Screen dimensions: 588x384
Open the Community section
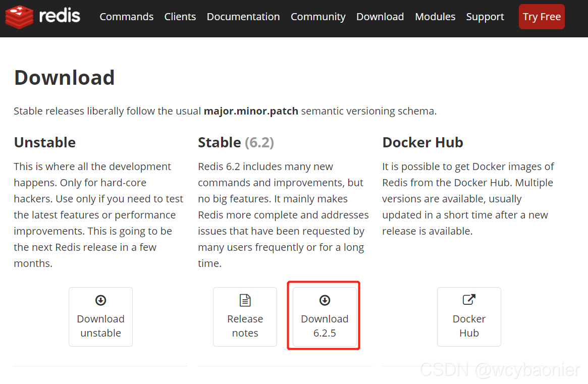pyautogui.click(x=318, y=16)
